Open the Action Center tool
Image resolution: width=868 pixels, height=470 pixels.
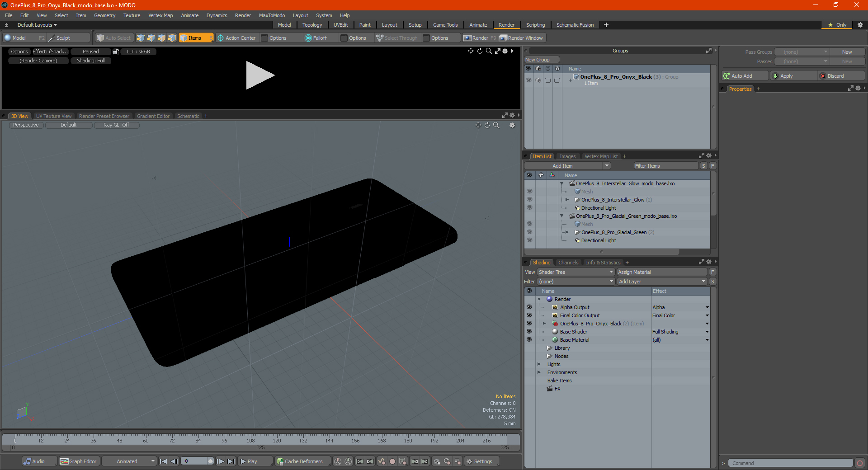pyautogui.click(x=236, y=38)
